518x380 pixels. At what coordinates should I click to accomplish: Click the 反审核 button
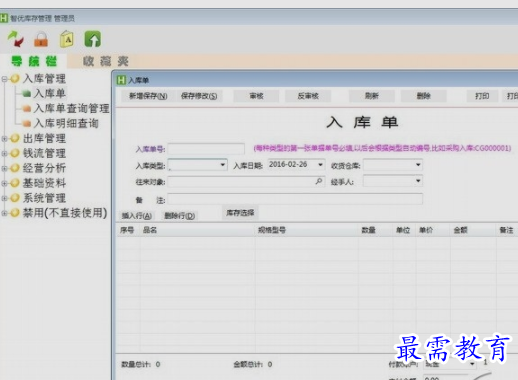[308, 96]
